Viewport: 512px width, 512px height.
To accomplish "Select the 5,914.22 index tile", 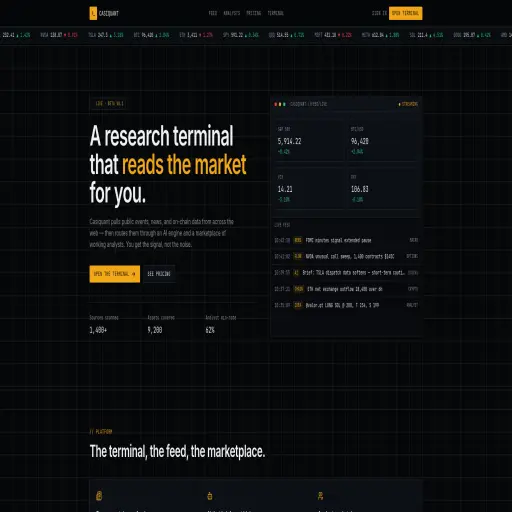I will (308, 141).
